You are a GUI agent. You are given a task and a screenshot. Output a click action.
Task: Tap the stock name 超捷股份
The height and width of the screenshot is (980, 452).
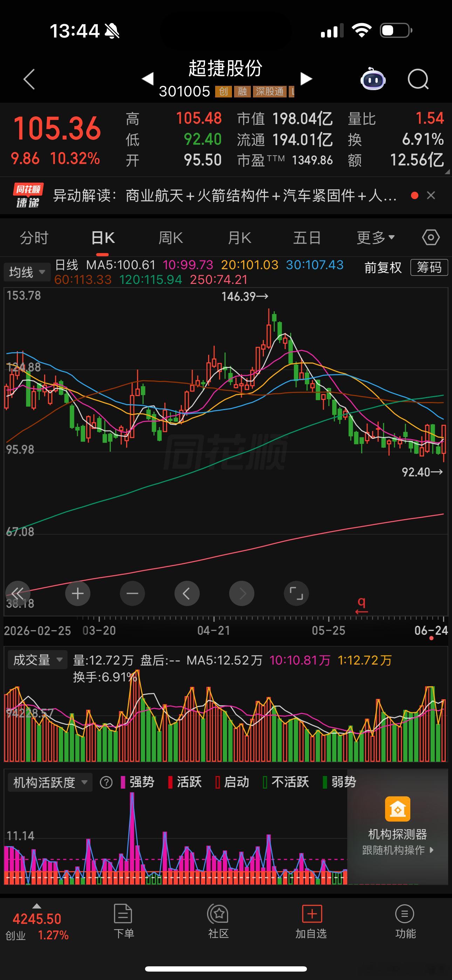pos(226,68)
